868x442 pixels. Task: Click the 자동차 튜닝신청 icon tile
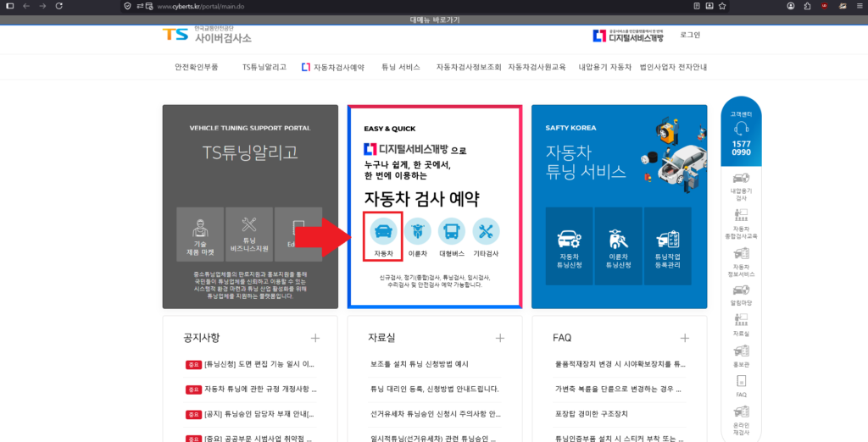tap(569, 246)
